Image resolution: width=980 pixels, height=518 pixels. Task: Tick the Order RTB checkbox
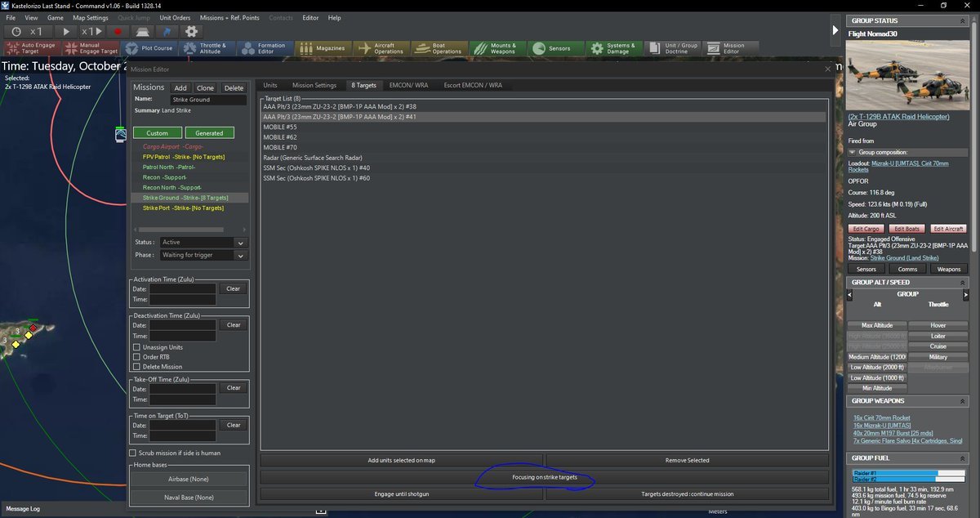tap(137, 357)
